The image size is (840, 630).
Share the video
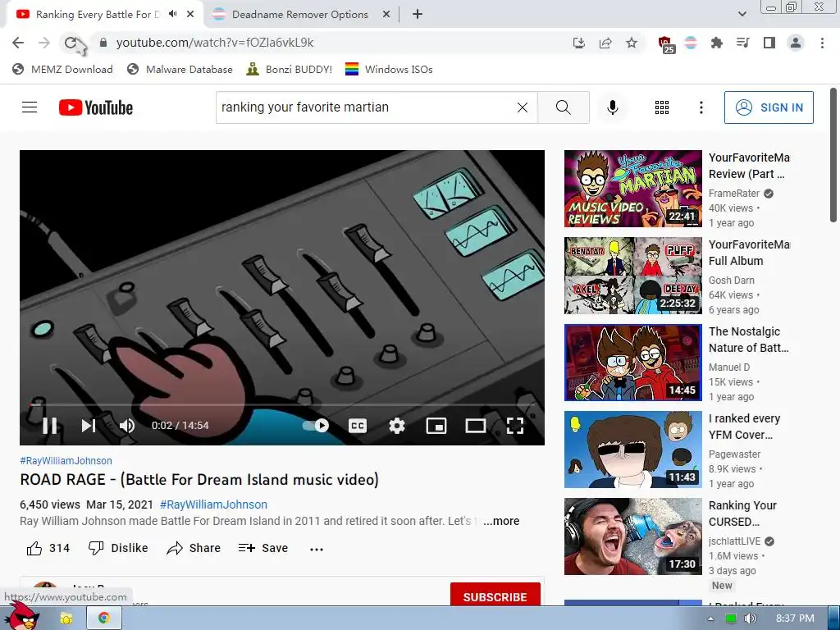point(194,549)
